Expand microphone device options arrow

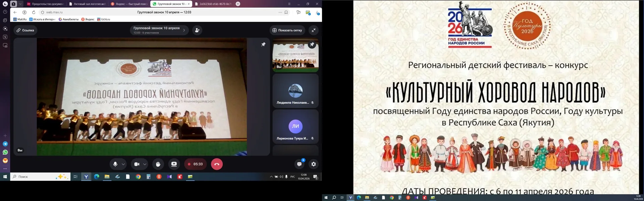(x=123, y=164)
